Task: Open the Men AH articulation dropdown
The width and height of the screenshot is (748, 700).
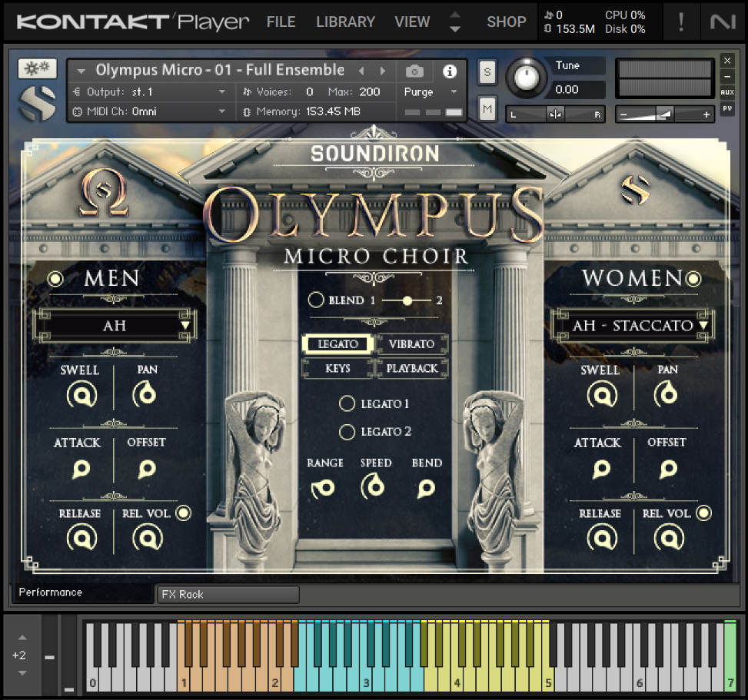Action: 115,326
